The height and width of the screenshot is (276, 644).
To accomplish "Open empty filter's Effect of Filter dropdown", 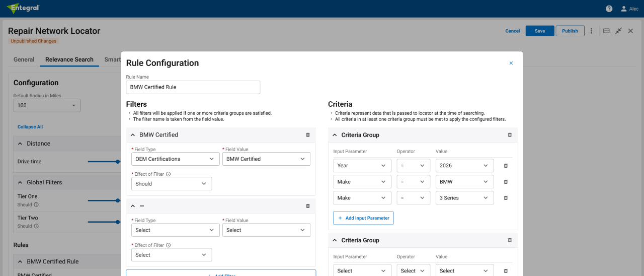I will coord(172,255).
